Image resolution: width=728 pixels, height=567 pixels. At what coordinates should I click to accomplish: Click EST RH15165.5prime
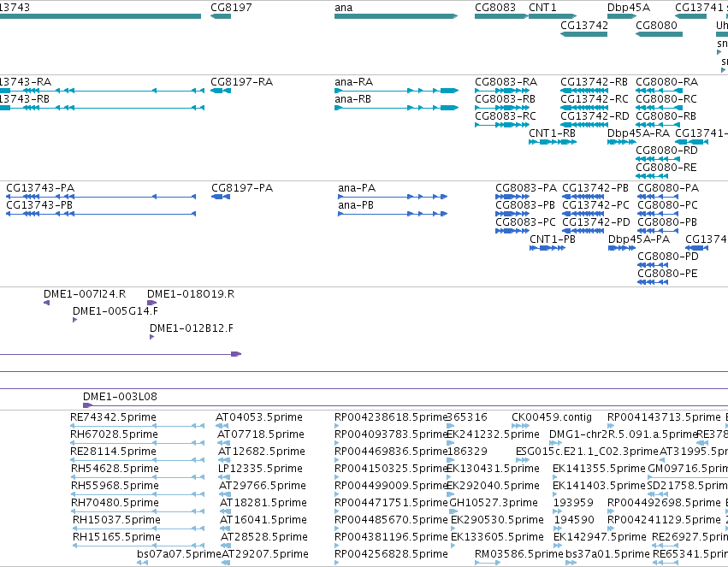(x=139, y=546)
